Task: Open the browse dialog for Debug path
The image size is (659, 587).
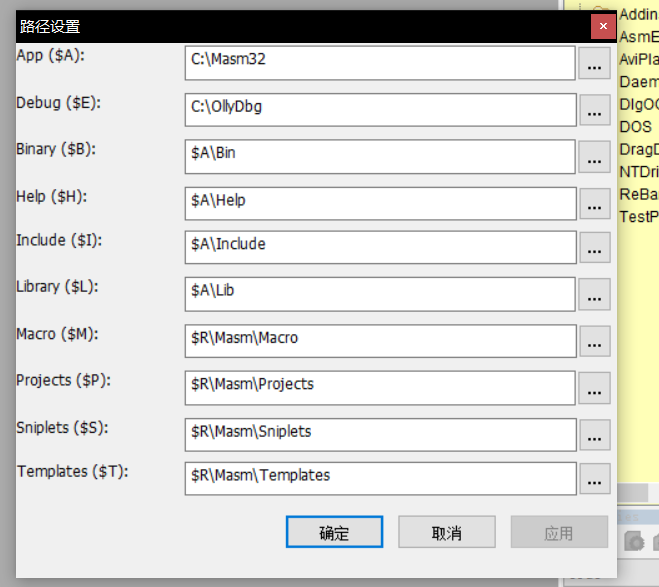Action: click(595, 111)
